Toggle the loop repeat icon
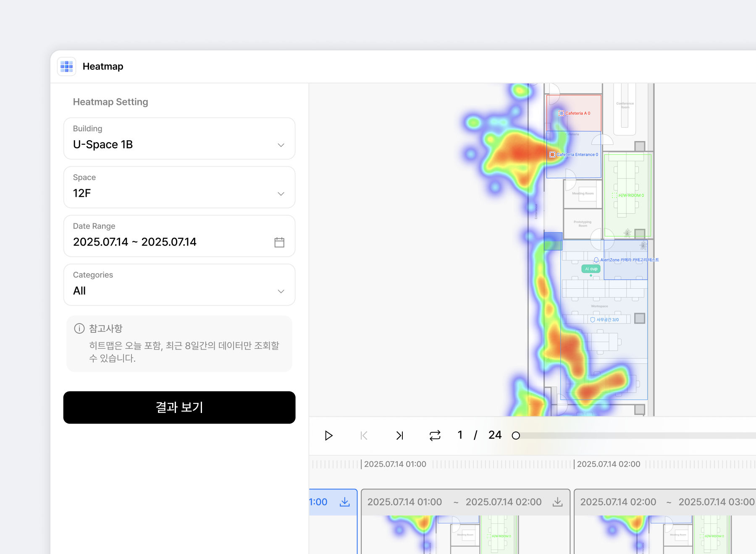The image size is (756, 554). (435, 436)
